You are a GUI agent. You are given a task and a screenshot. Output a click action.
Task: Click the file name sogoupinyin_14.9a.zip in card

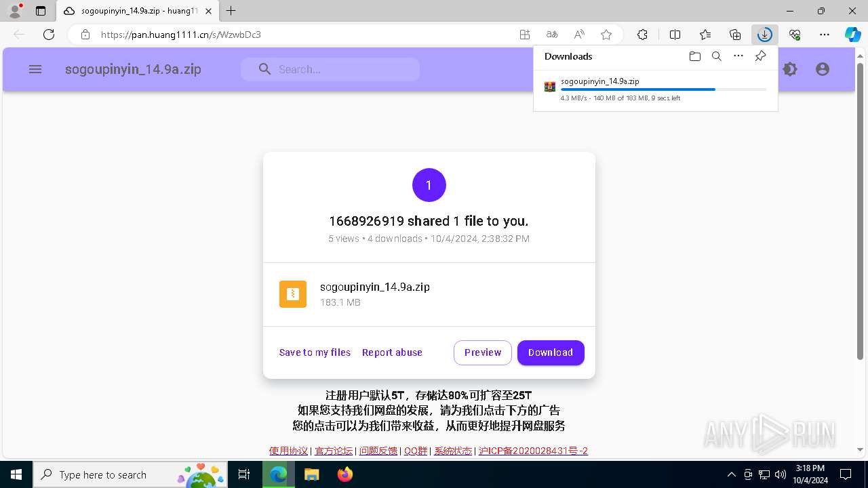click(375, 287)
